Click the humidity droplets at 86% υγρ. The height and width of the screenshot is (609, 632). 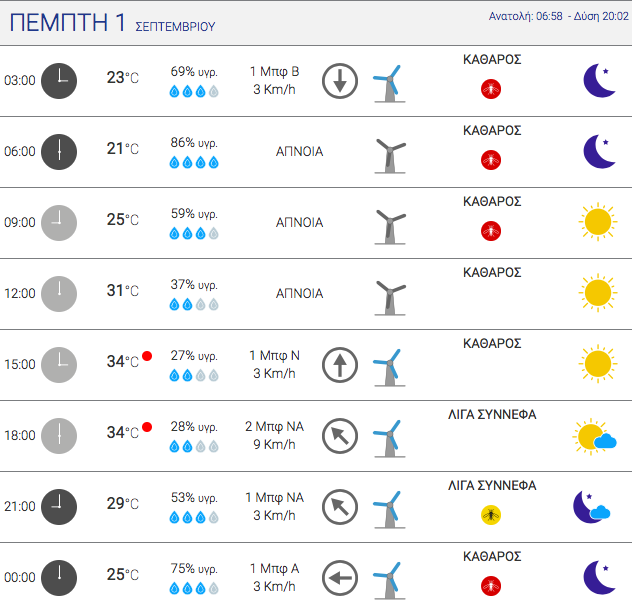coord(194,163)
